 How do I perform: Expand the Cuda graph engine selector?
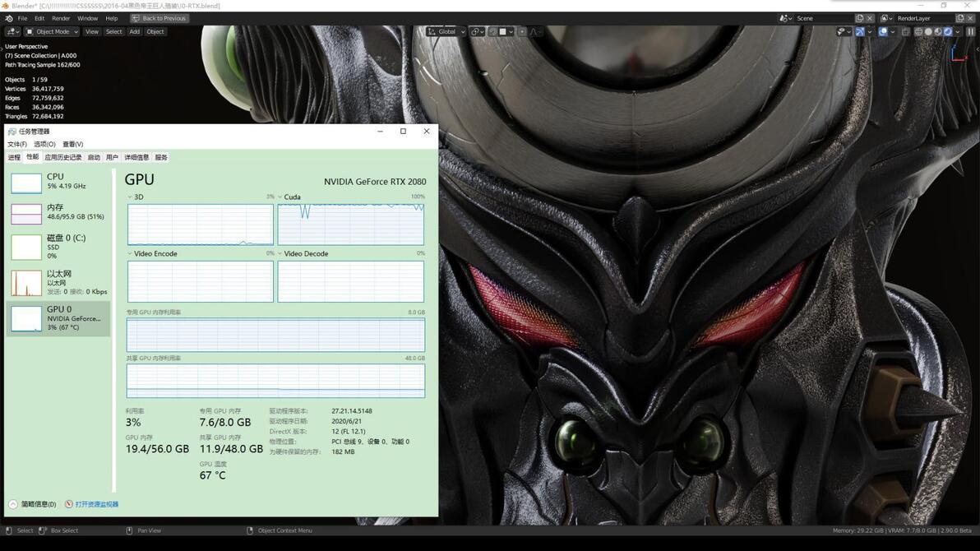(x=280, y=197)
